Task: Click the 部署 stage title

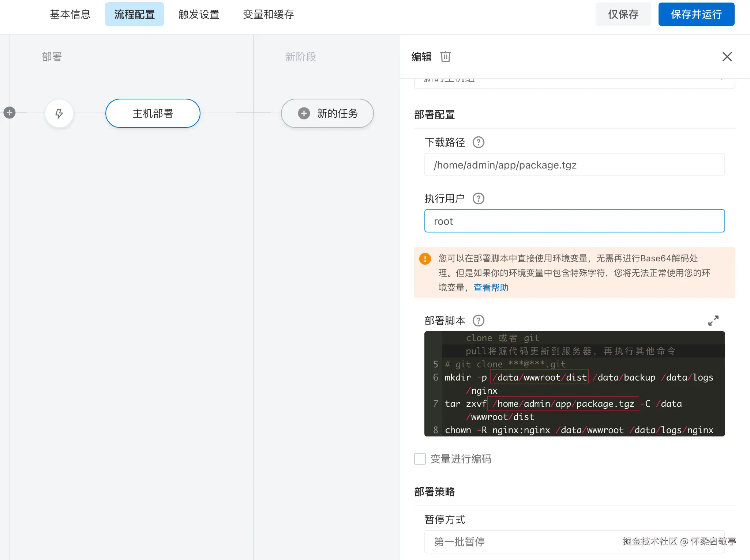Action: tap(52, 57)
